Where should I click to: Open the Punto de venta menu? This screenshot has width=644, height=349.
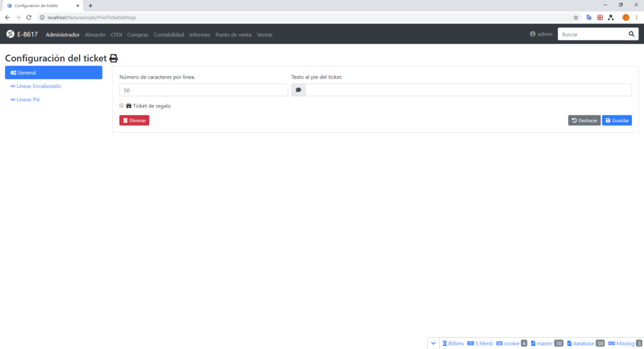pyautogui.click(x=233, y=35)
